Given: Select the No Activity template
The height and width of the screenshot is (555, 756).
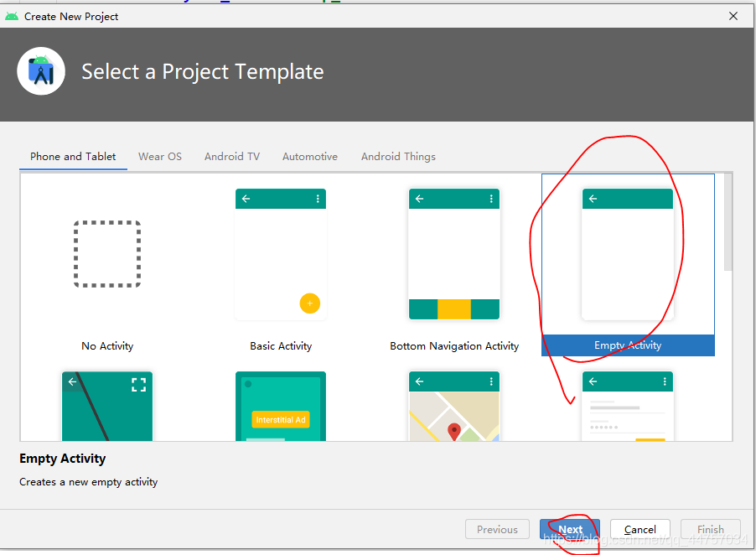Looking at the screenshot, I should [106, 254].
